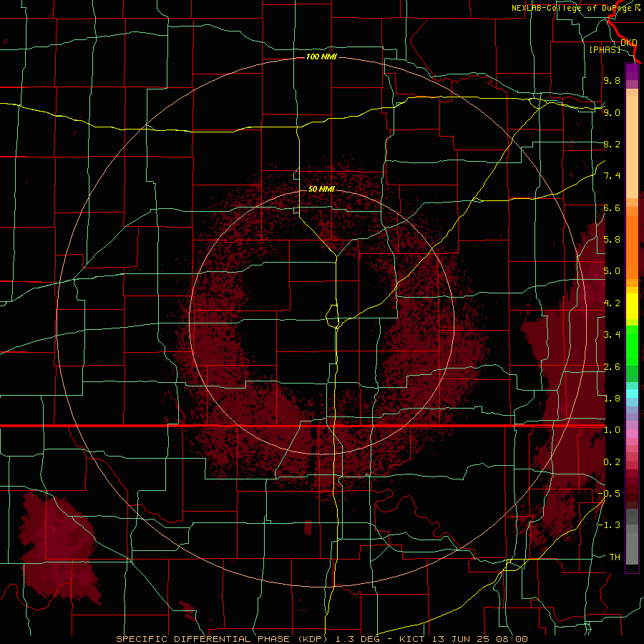
Task: Click the 9.8 value on the color scale
Action: pos(612,80)
